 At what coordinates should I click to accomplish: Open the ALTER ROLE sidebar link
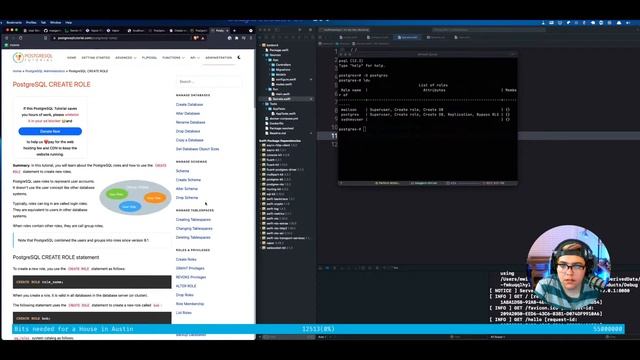186,286
